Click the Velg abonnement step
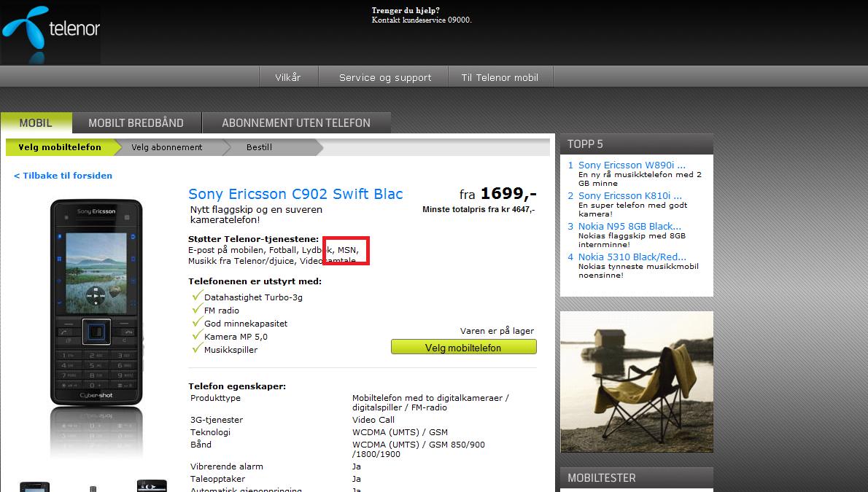868x492 pixels. tap(166, 147)
